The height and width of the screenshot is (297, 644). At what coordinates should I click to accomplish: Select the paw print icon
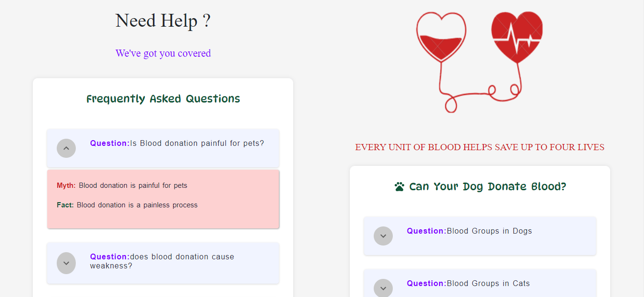[399, 186]
